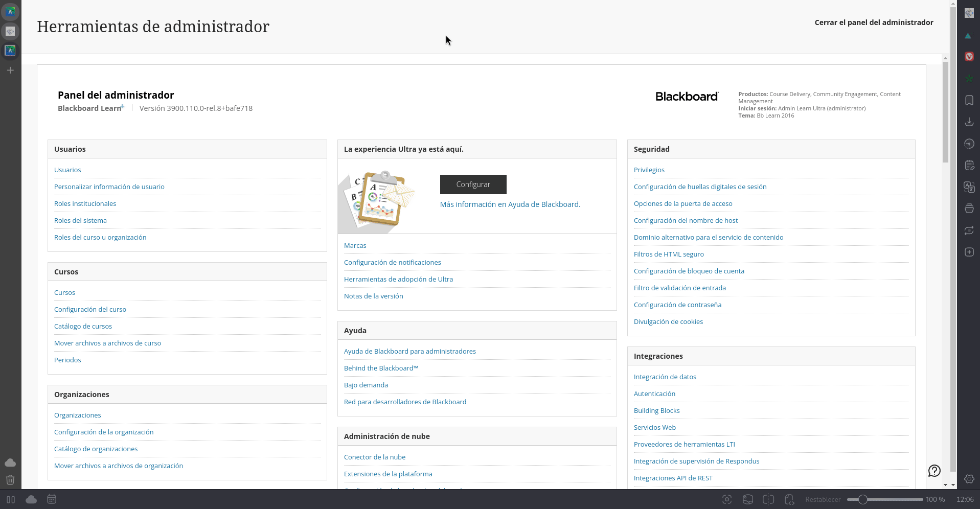This screenshot has height=509, width=980.
Task: Open the History panel icon
Action: coord(969,144)
